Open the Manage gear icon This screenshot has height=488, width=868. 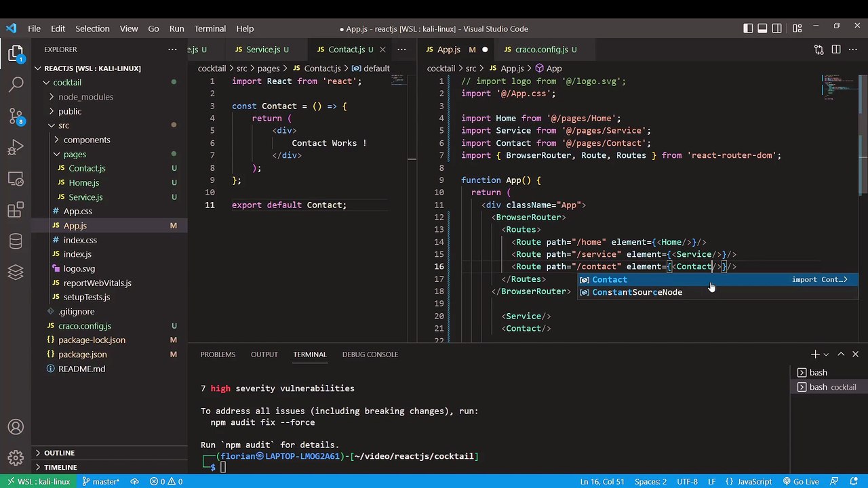pyautogui.click(x=16, y=458)
